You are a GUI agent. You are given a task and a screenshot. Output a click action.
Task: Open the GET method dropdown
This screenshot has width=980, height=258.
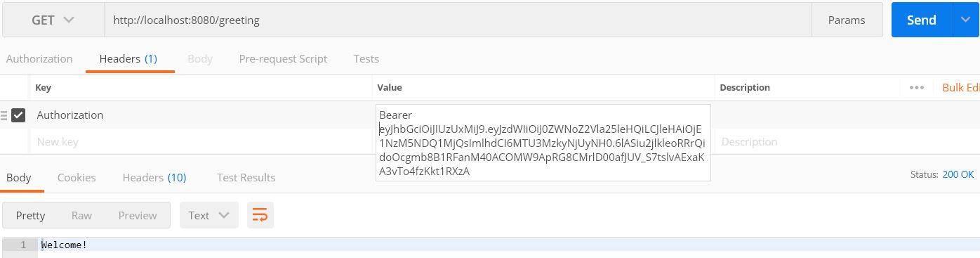(x=53, y=20)
